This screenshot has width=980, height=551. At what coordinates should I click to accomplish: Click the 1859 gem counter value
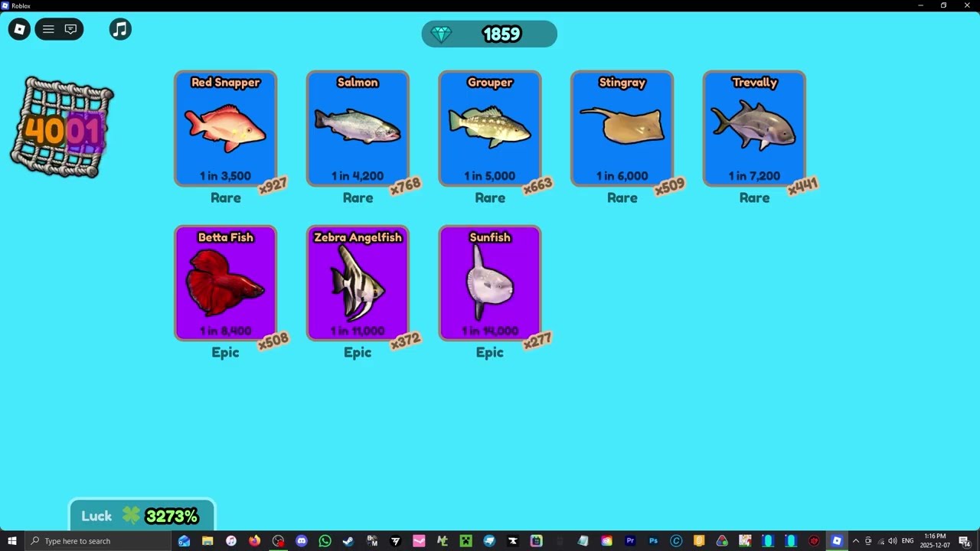point(501,34)
